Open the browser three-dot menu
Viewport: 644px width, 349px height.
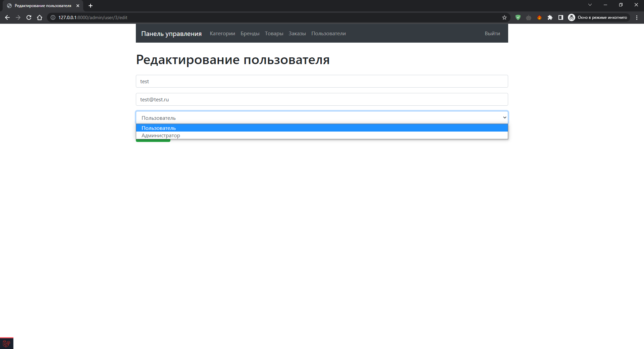click(637, 17)
